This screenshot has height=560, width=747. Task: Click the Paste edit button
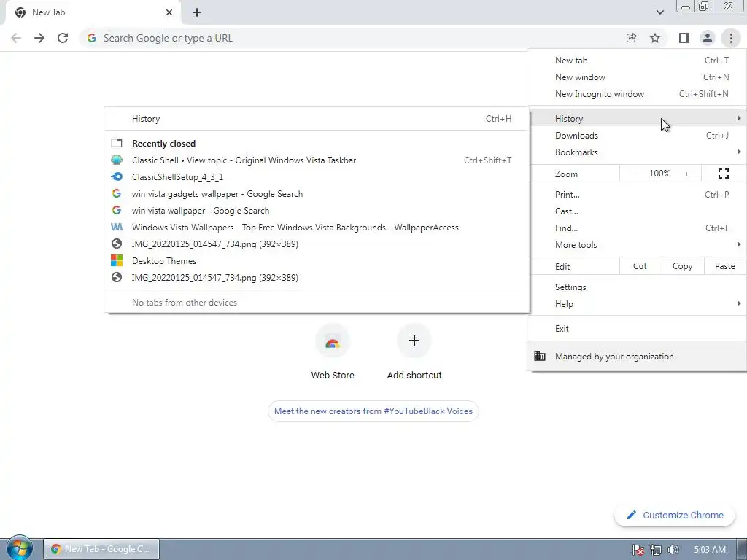click(725, 266)
